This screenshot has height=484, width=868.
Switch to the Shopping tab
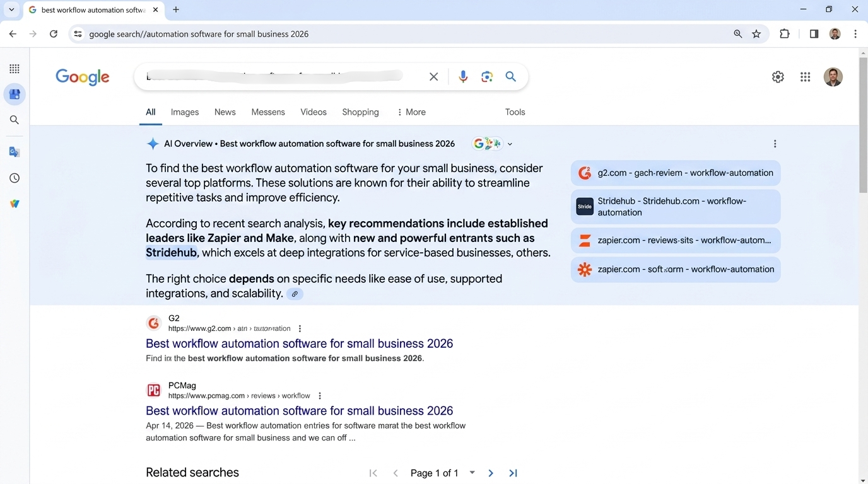(360, 112)
